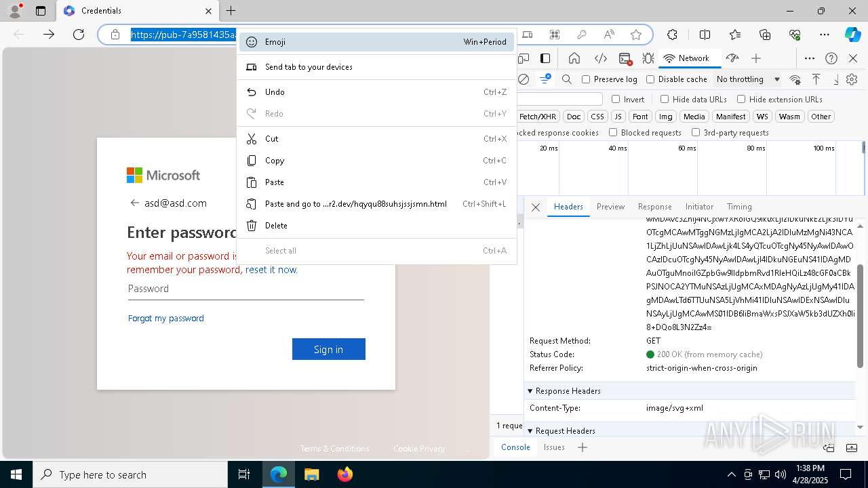868x488 pixels.
Task: Click 'Forgot my password' link
Action: click(166, 319)
